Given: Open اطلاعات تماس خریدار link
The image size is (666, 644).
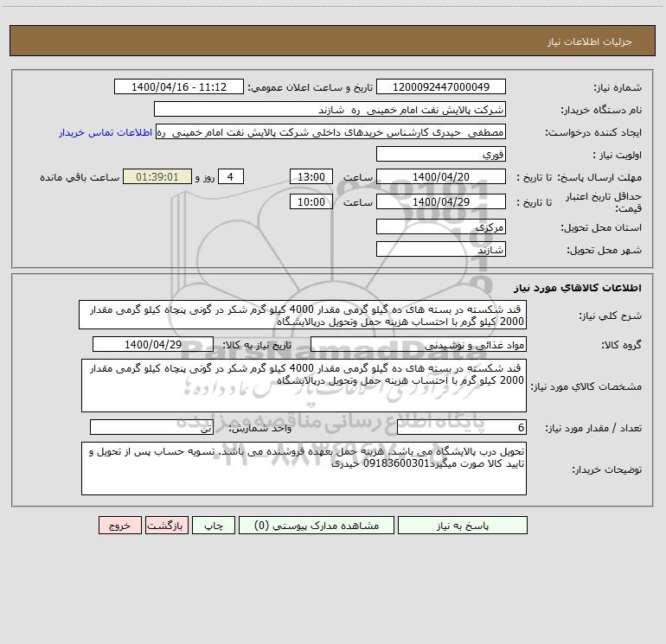Looking at the screenshot, I should click(106, 132).
